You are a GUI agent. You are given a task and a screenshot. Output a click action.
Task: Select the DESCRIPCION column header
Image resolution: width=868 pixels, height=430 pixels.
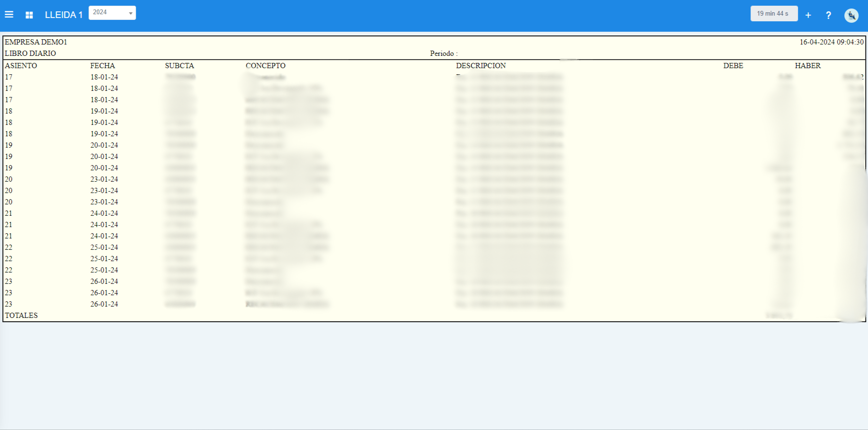(x=481, y=66)
